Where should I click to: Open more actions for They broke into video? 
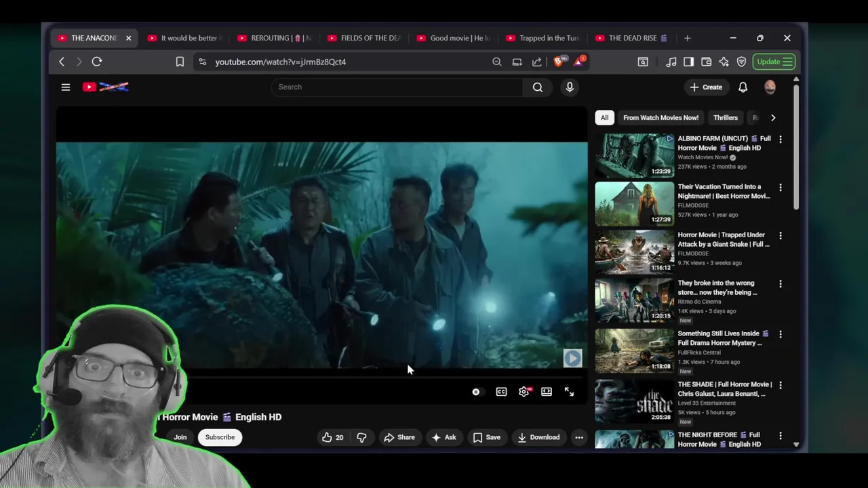(x=781, y=284)
